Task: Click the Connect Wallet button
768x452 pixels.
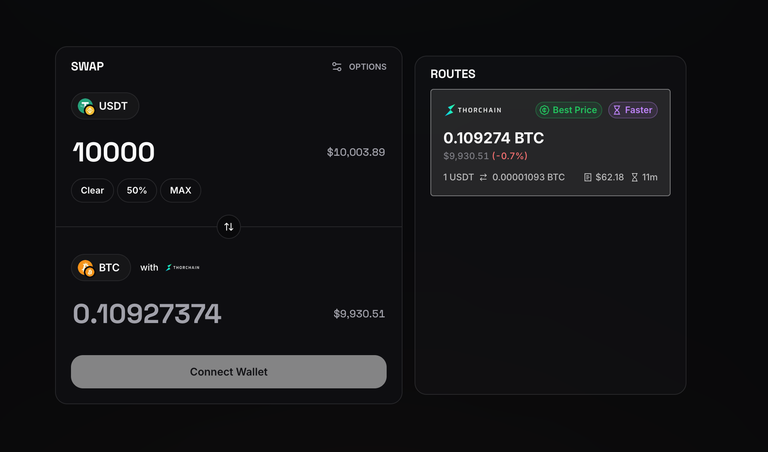Action: pyautogui.click(x=229, y=372)
